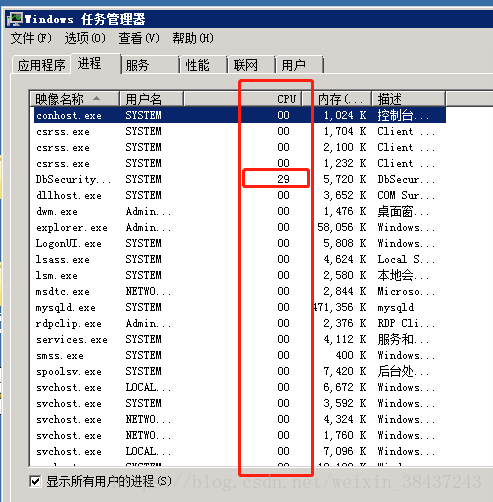Open the 选项(O) menu

pyautogui.click(x=85, y=38)
